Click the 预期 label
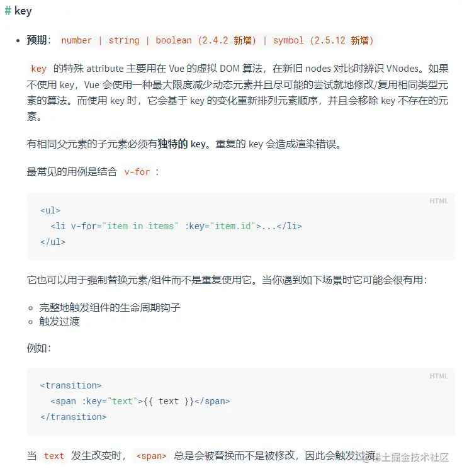Image resolution: width=462 pixels, height=476 pixels. coord(37,40)
